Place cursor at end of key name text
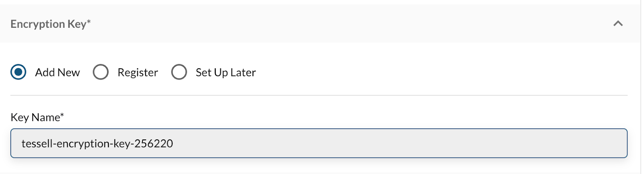 (x=174, y=143)
